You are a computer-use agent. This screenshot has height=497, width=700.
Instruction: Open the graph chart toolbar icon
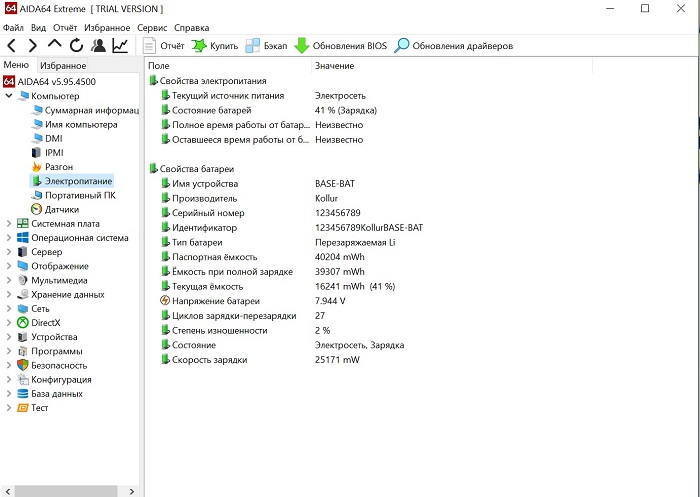tap(120, 46)
